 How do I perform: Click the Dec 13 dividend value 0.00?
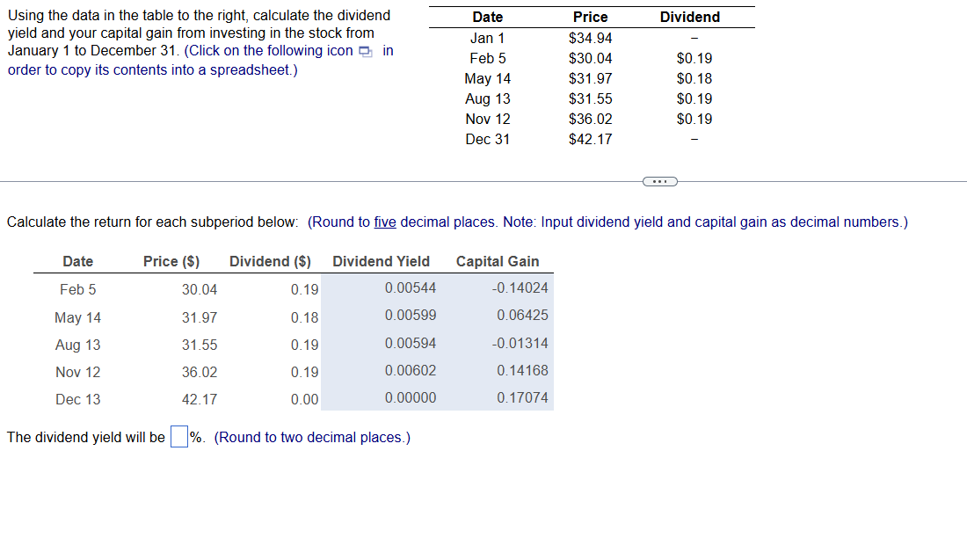coord(306,398)
